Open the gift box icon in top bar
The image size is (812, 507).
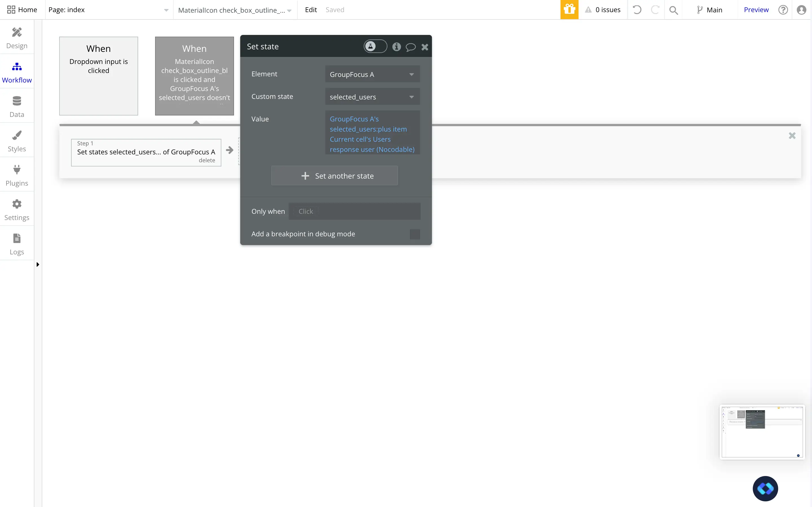pos(569,10)
